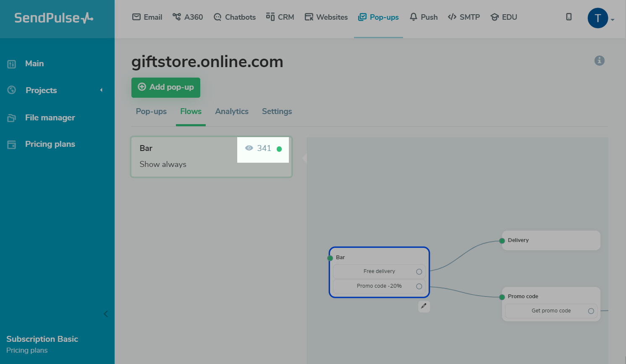
Task: Edit the Bar node with pencil icon
Action: [x=424, y=306]
